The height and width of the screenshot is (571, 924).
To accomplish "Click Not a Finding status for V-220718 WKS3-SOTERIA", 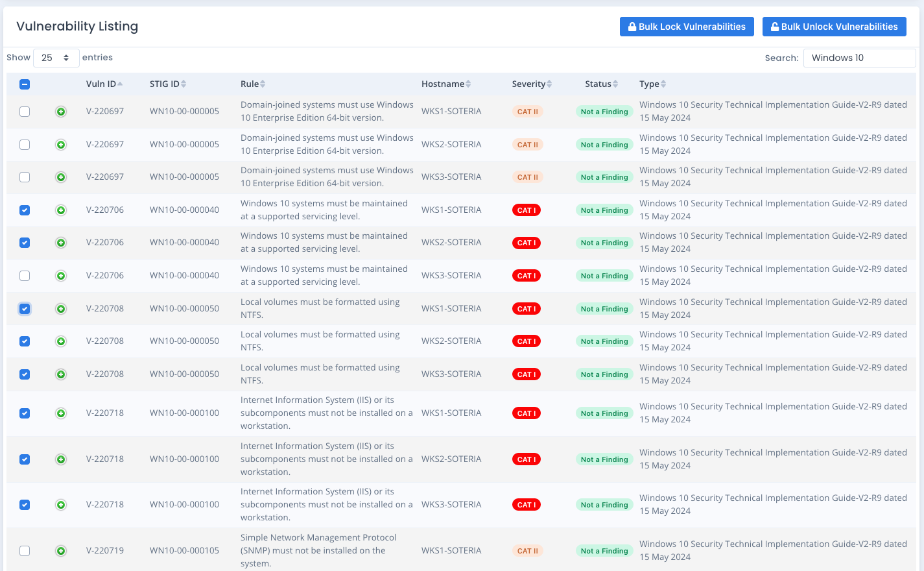I will tap(604, 505).
